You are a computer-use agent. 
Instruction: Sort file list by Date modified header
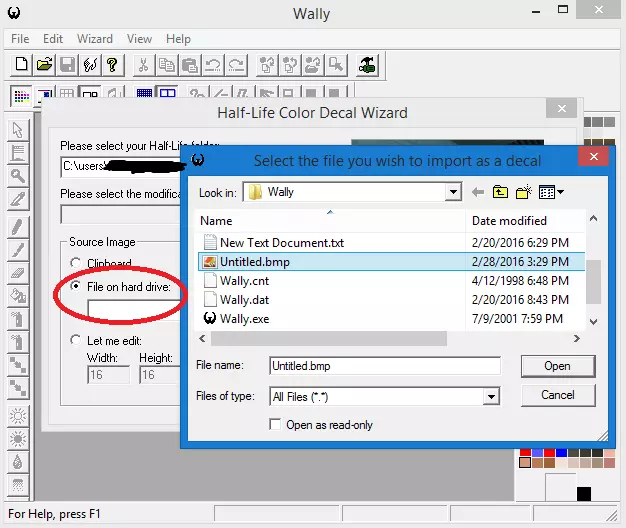click(525, 221)
